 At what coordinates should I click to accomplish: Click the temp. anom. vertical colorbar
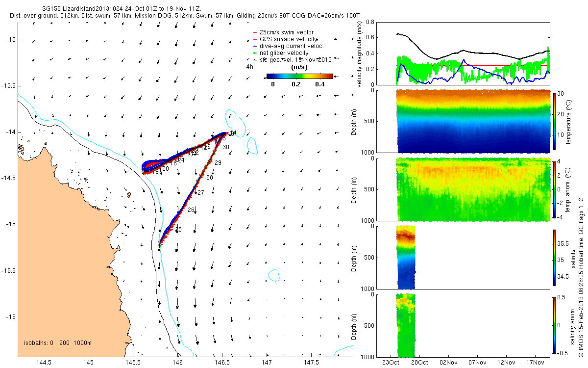554,189
